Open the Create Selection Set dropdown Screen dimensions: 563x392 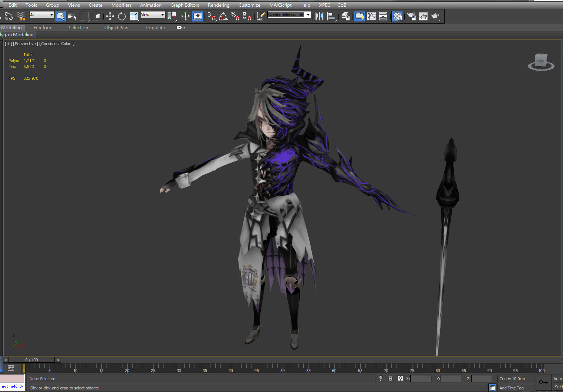[x=307, y=15]
